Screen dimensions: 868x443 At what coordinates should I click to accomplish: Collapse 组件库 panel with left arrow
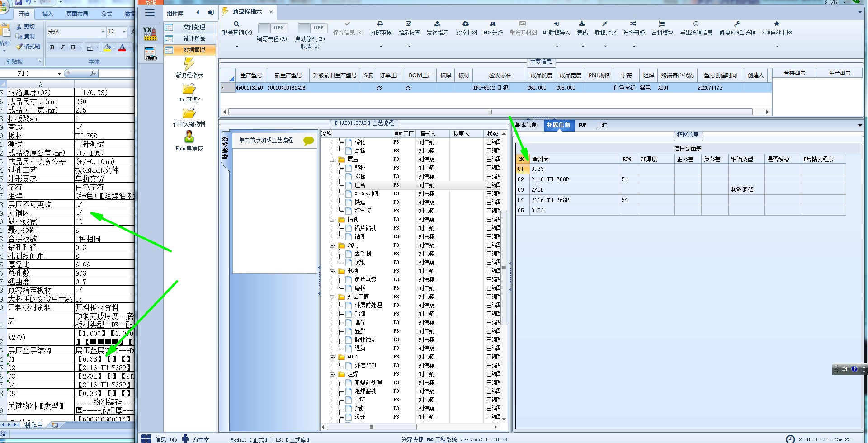pos(198,13)
